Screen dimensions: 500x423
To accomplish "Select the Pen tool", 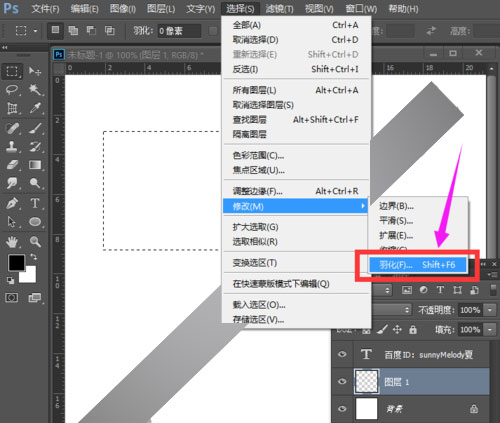I will pos(12,203).
